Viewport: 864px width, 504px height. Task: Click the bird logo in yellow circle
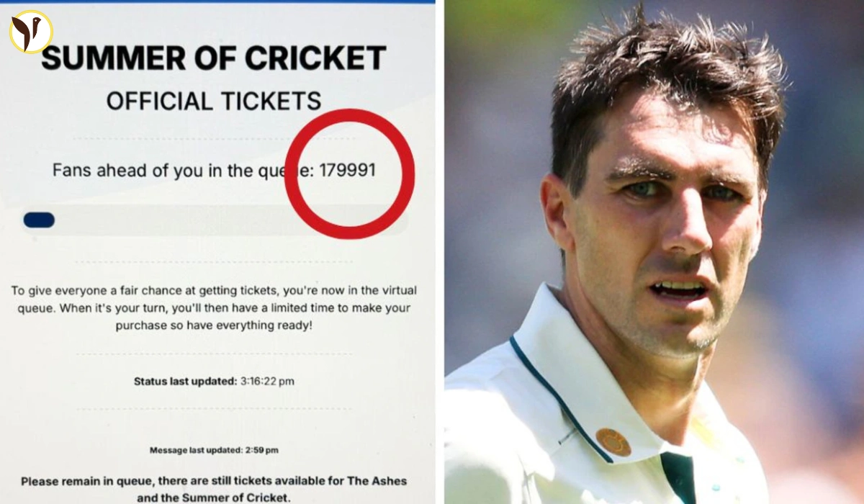click(31, 32)
